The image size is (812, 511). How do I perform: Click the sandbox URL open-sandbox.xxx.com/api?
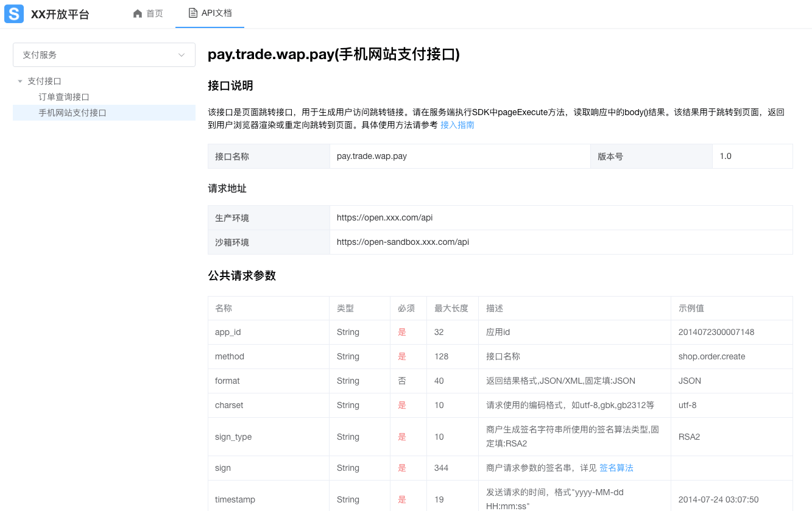(x=403, y=242)
